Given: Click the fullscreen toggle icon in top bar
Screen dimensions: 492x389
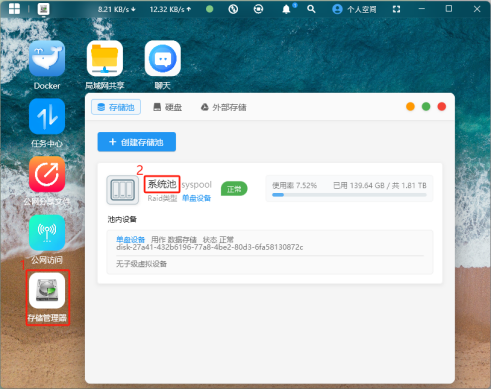Looking at the screenshot, I should point(396,9).
